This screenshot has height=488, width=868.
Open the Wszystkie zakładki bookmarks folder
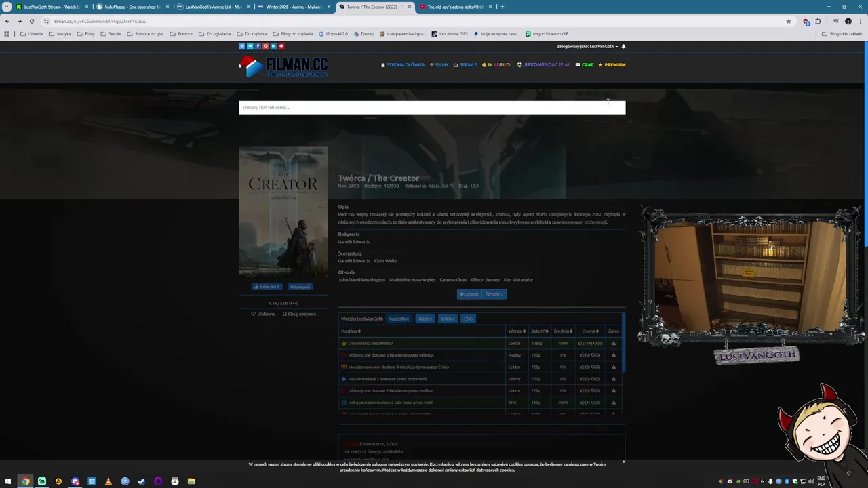tap(842, 33)
